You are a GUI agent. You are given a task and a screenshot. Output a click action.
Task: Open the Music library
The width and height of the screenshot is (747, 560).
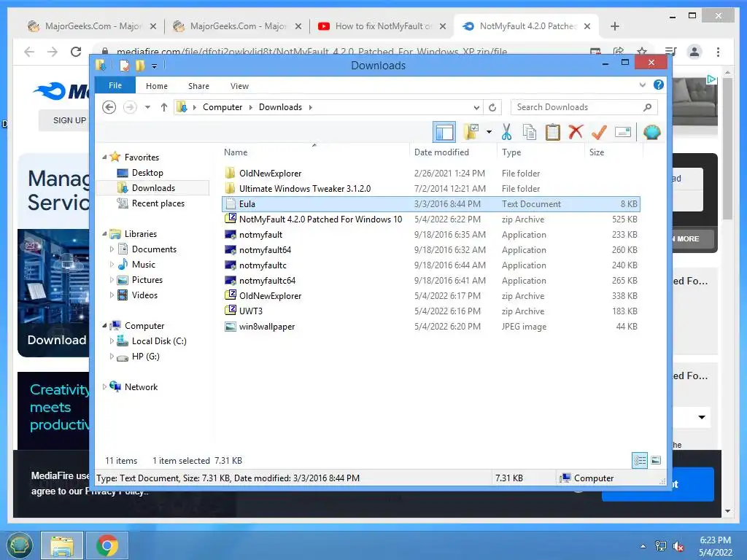click(x=144, y=264)
